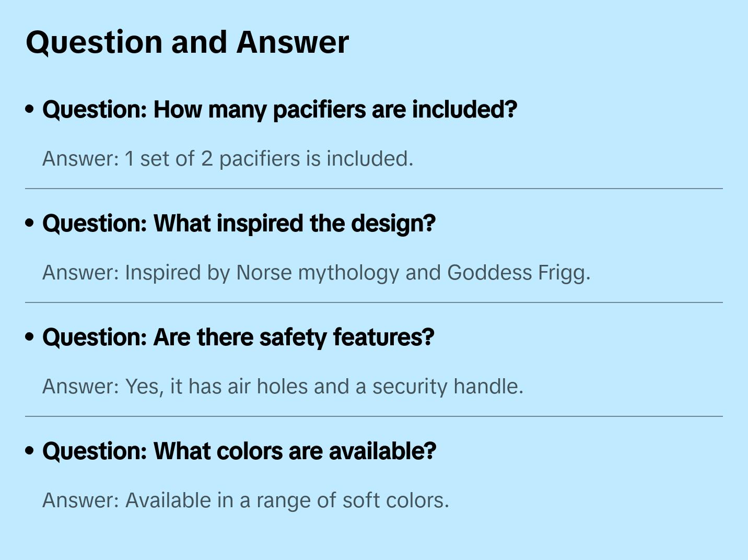Click the words 'Goddess Frigg'

(x=518, y=273)
